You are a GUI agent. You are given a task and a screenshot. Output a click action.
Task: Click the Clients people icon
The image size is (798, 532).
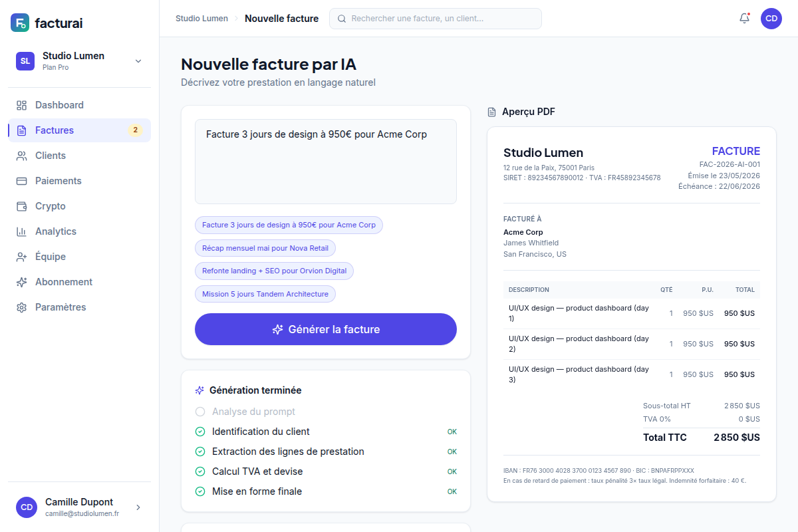pos(22,156)
